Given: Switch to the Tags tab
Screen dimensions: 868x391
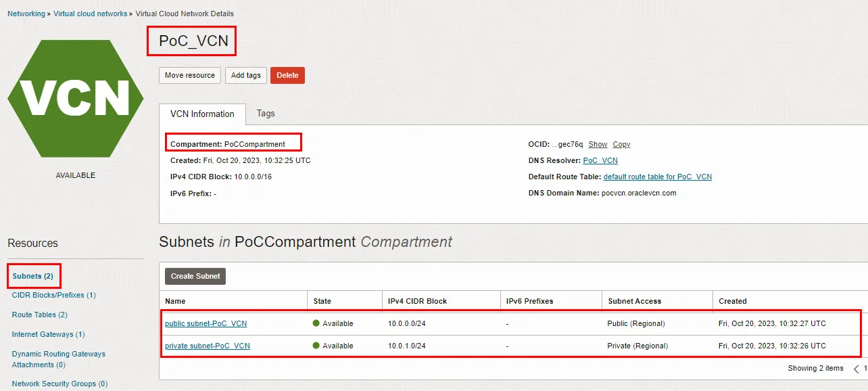Looking at the screenshot, I should (x=266, y=114).
